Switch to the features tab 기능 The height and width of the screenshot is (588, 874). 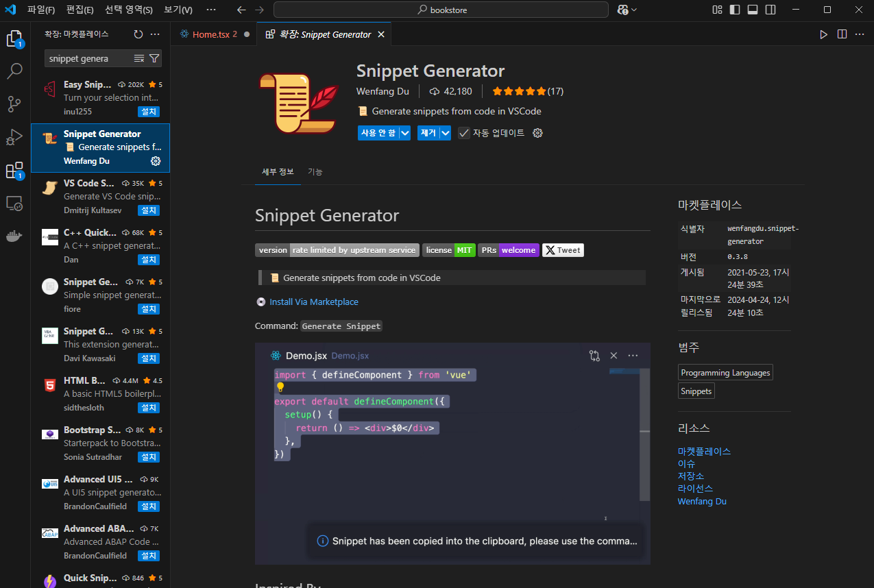click(x=315, y=171)
